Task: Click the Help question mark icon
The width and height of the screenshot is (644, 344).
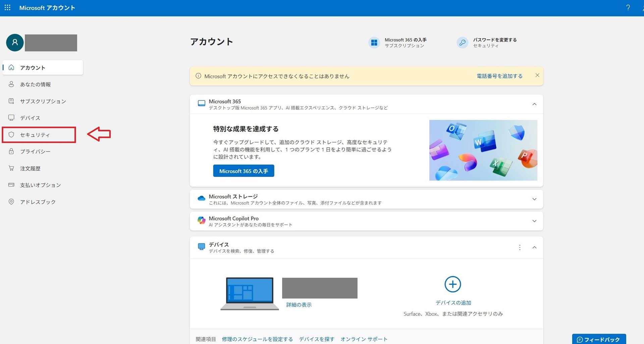Action: coord(628,7)
